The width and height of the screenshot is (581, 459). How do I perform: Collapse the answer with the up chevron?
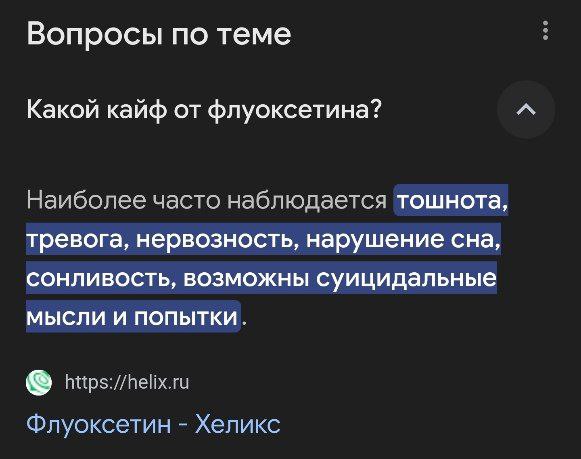(526, 110)
